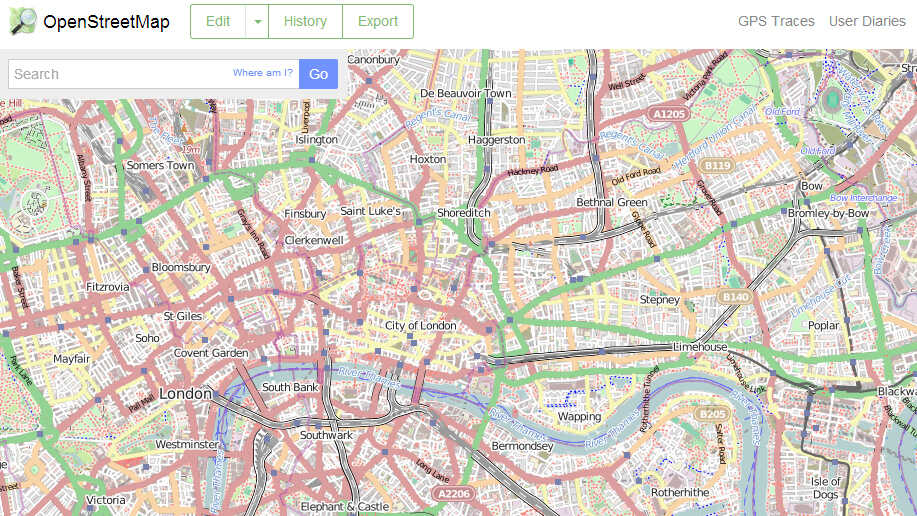Click the 'Bermondsey' map label
This screenshot has height=516, width=917.
[x=522, y=446]
